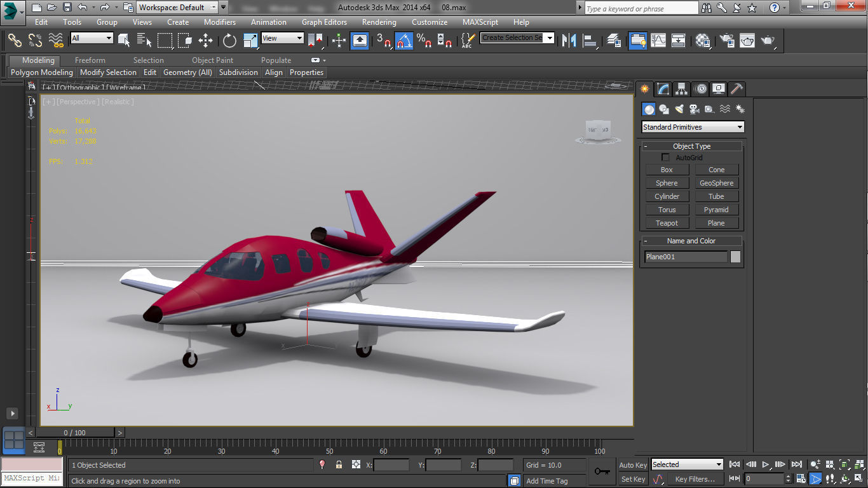
Task: Toggle Auto Key animation mode
Action: click(633, 465)
